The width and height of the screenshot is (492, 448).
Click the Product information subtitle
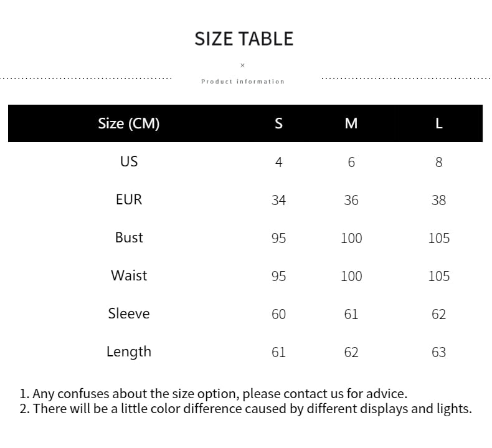243,82
